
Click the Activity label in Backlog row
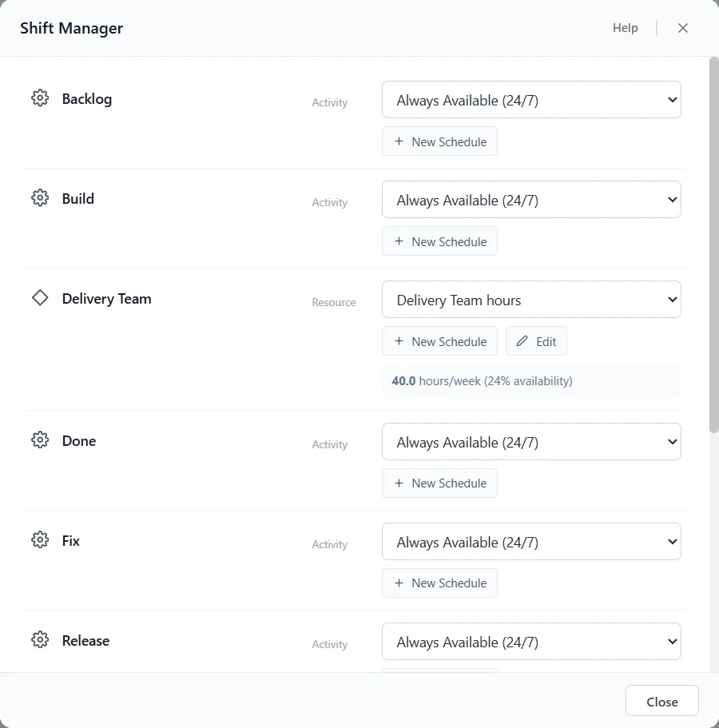330,102
